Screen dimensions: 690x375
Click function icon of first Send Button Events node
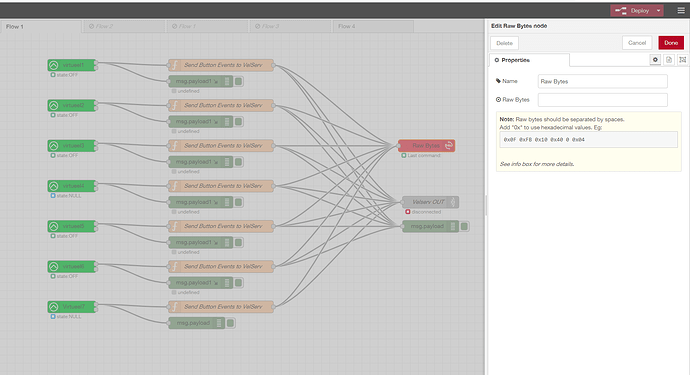[x=174, y=65]
